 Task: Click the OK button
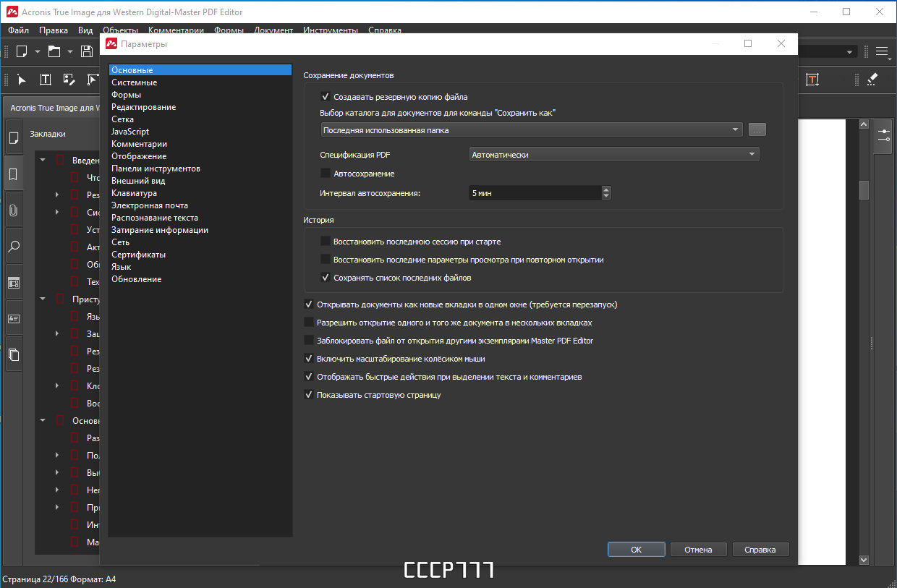coord(637,550)
